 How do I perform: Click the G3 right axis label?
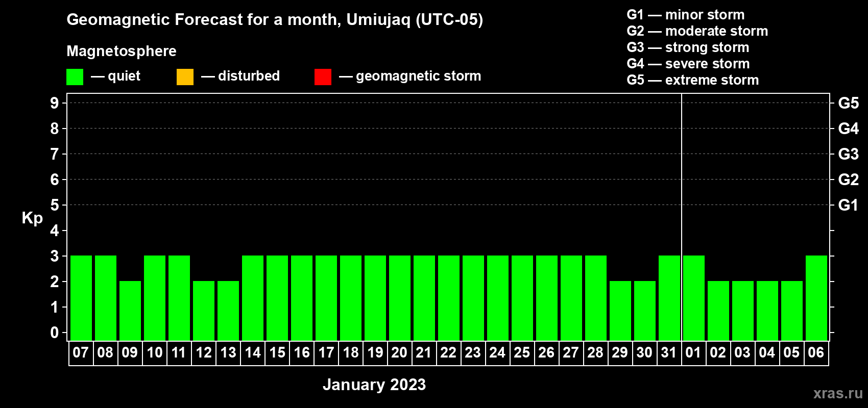pyautogui.click(x=849, y=155)
